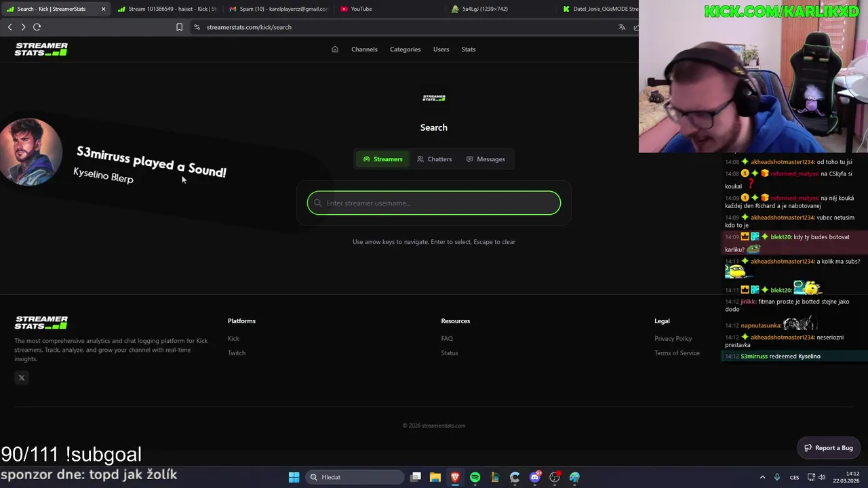Expand hidden tray icons chevron
The image size is (868, 488).
tap(762, 477)
